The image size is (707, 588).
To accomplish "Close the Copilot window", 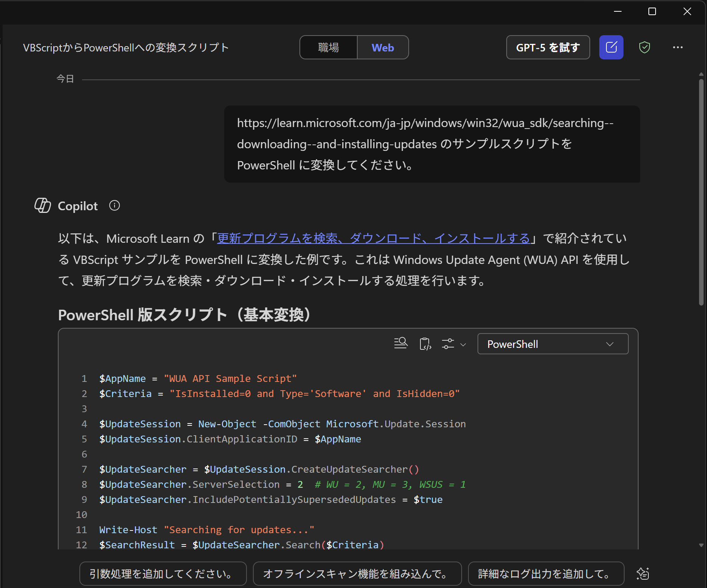I will (687, 11).
